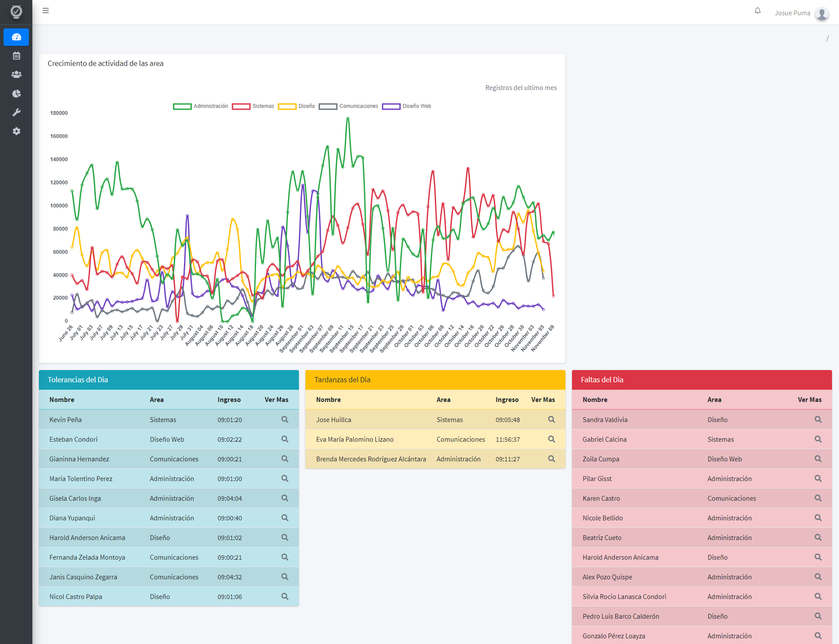839x644 pixels.
Task: View details for Gabriel Calcina
Action: pyautogui.click(x=818, y=439)
